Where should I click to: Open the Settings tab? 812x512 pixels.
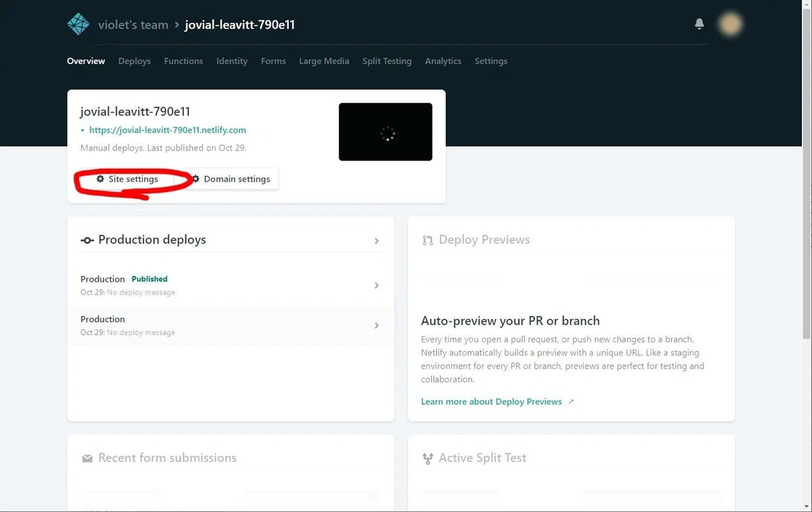(x=491, y=61)
